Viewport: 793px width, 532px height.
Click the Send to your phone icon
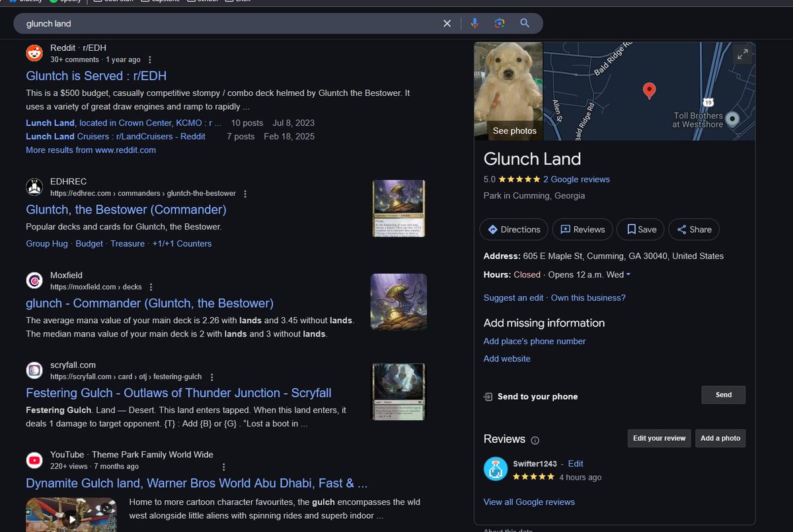pos(488,397)
